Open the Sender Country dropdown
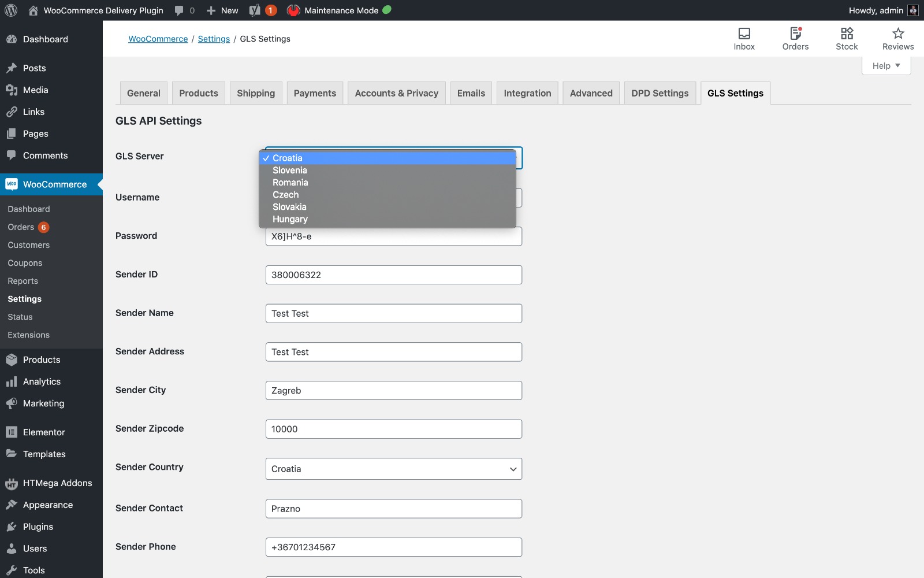 [394, 469]
